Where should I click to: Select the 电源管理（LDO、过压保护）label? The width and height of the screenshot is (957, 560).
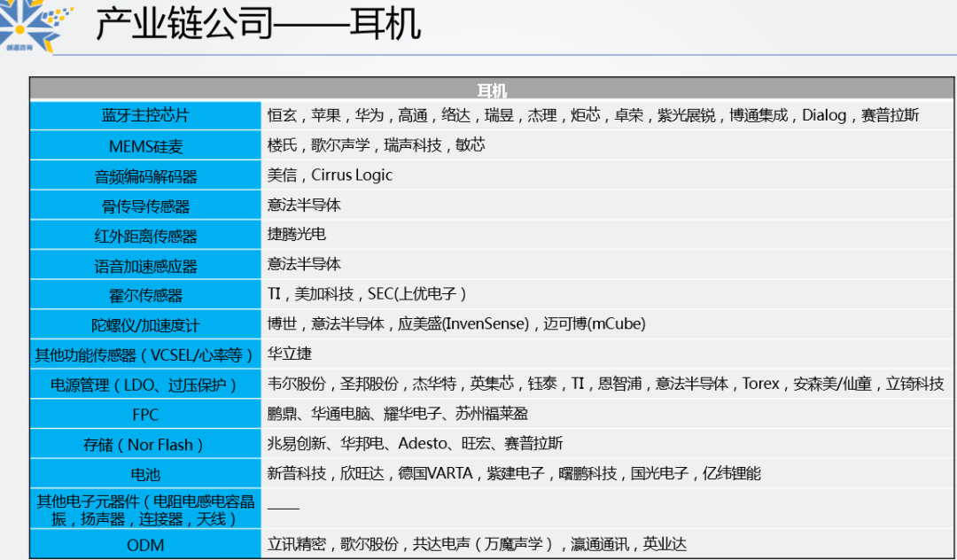point(145,385)
